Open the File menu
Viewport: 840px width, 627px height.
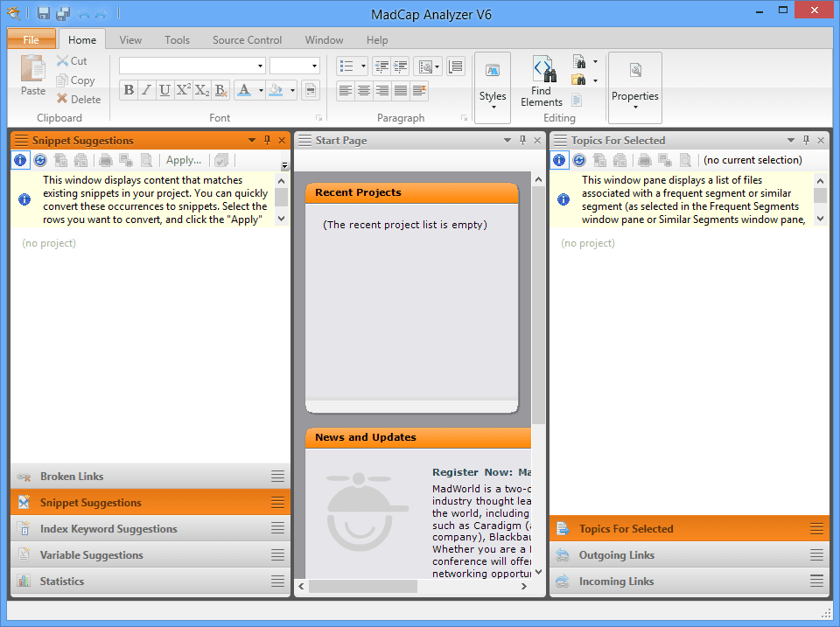(31, 39)
